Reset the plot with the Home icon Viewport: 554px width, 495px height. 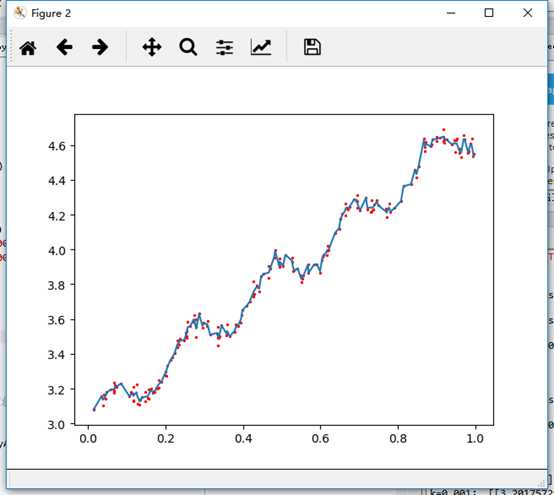coord(28,47)
